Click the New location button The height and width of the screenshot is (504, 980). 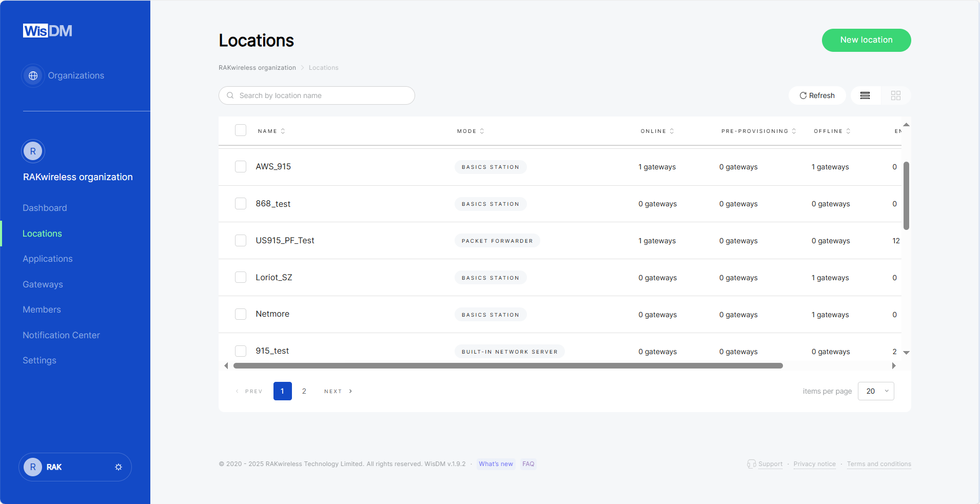[x=866, y=40]
